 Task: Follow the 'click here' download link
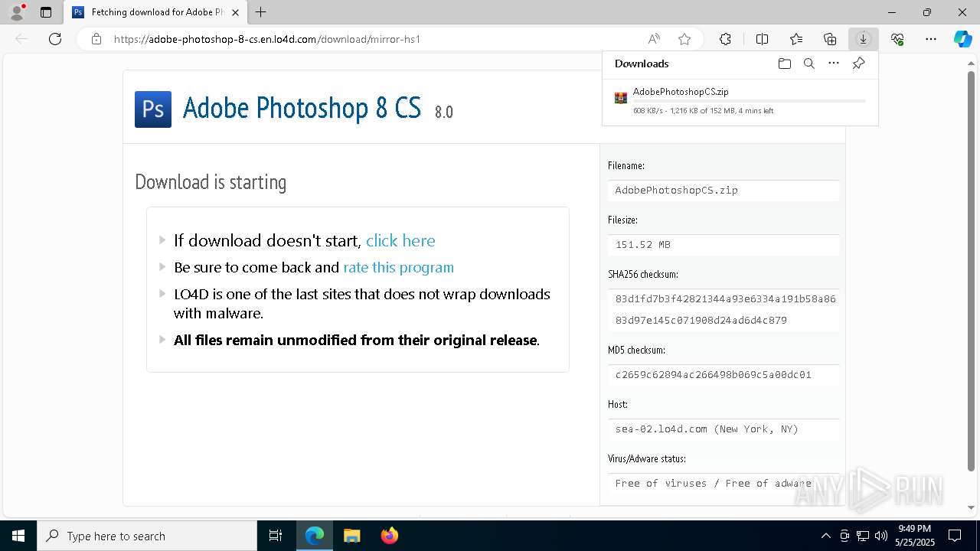(x=400, y=240)
